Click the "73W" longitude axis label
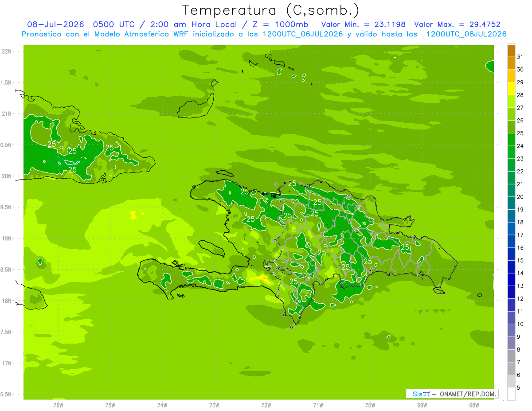The image size is (532, 411). pyautogui.click(x=214, y=405)
